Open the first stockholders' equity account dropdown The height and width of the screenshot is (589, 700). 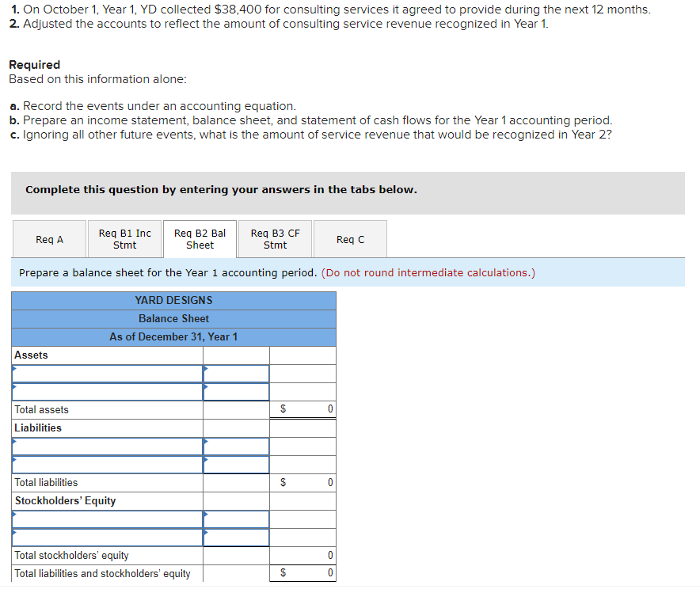pos(107,519)
